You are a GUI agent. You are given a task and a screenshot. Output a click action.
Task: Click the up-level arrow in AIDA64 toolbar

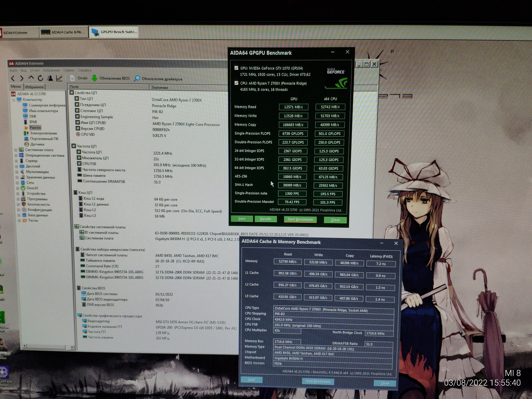pyautogui.click(x=31, y=78)
